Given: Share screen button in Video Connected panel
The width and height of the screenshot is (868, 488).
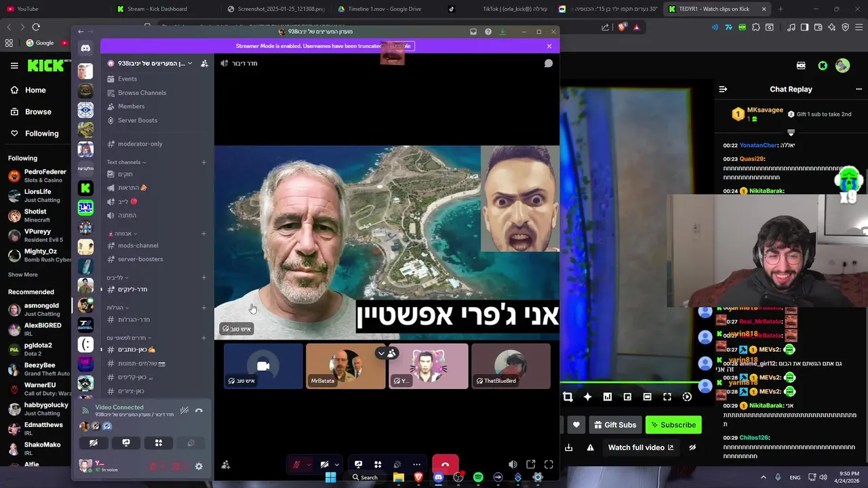Looking at the screenshot, I should 126,443.
